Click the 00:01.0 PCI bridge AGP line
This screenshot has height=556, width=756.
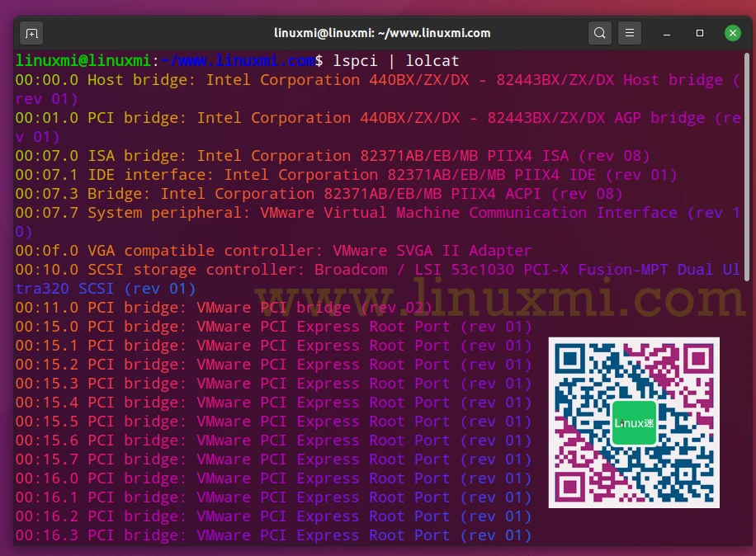click(x=378, y=118)
